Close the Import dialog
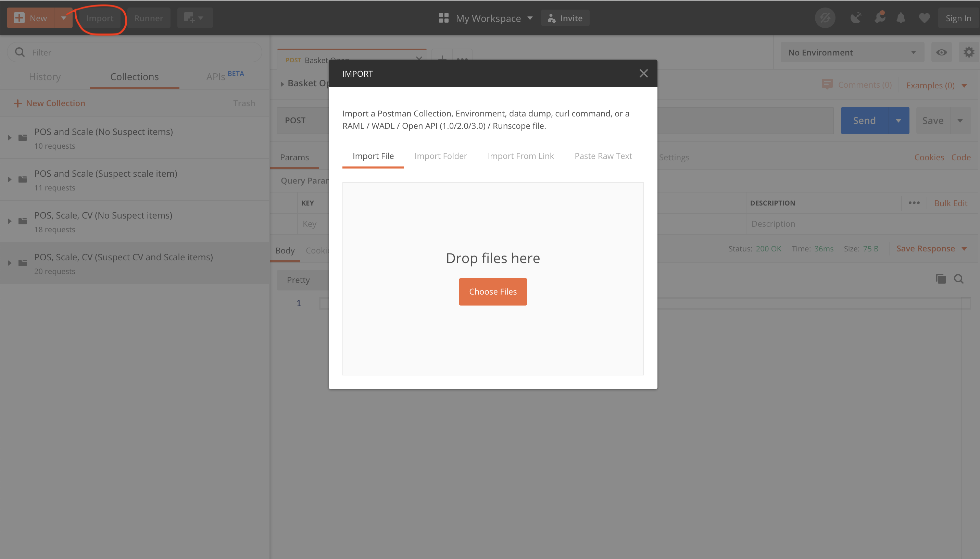Screen dimensions: 980x559 643,73
